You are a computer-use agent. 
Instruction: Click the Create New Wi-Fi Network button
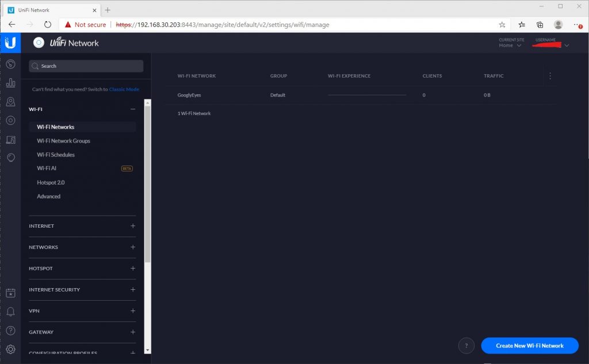click(529, 345)
